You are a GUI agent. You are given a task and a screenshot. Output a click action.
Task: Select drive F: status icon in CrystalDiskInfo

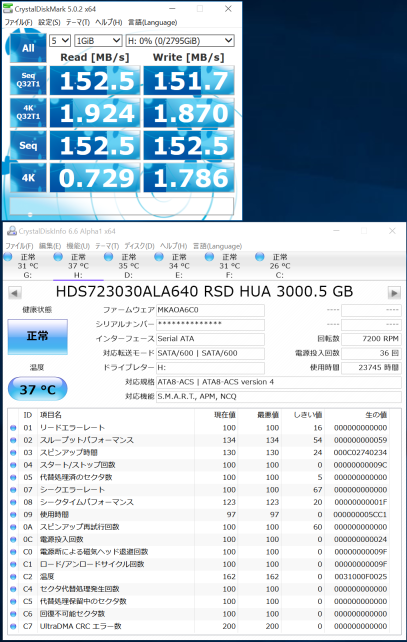[209, 257]
